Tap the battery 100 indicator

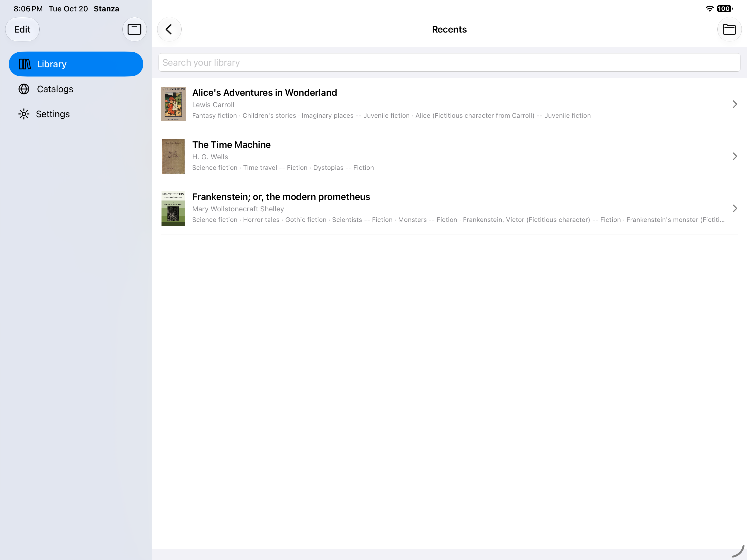coord(724,9)
